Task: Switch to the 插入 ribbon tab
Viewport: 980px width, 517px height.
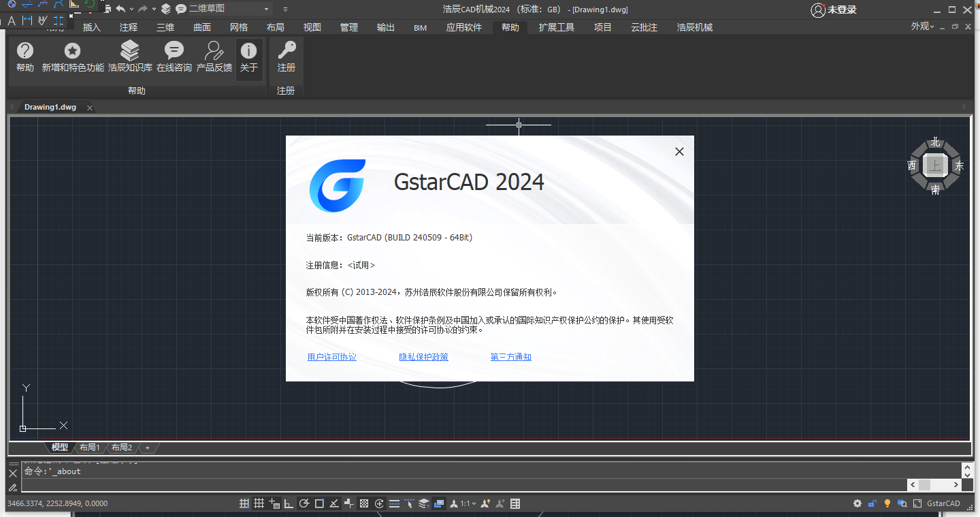Action: 92,27
